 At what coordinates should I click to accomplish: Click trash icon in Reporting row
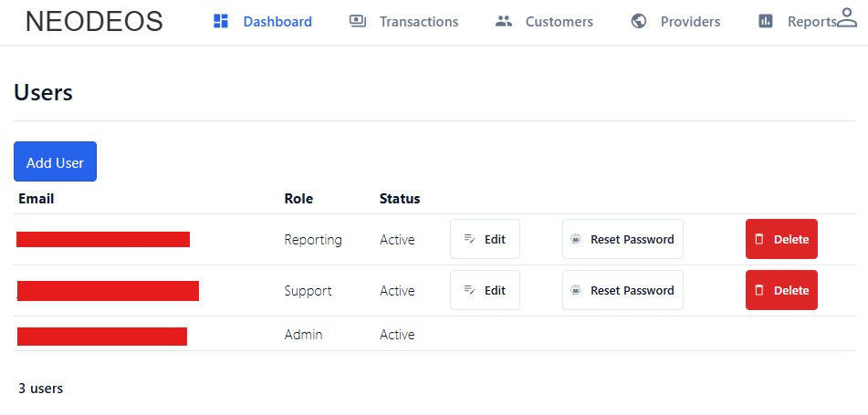[x=759, y=240]
